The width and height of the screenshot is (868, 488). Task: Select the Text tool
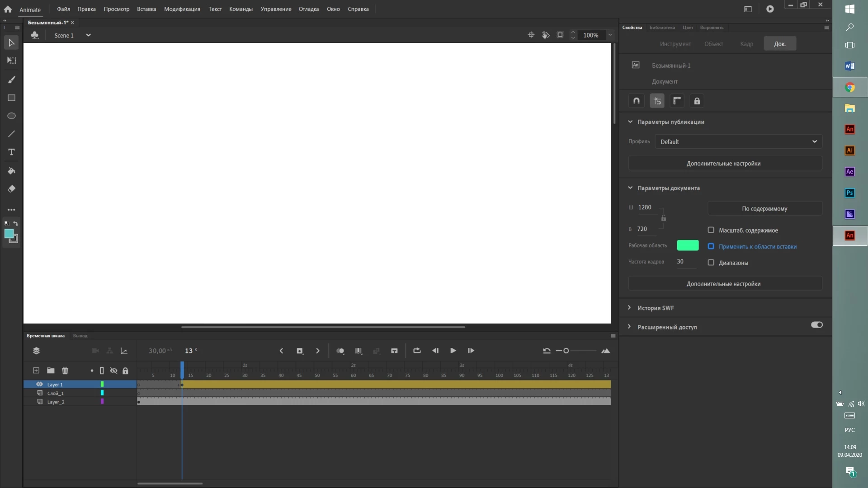[x=12, y=152]
